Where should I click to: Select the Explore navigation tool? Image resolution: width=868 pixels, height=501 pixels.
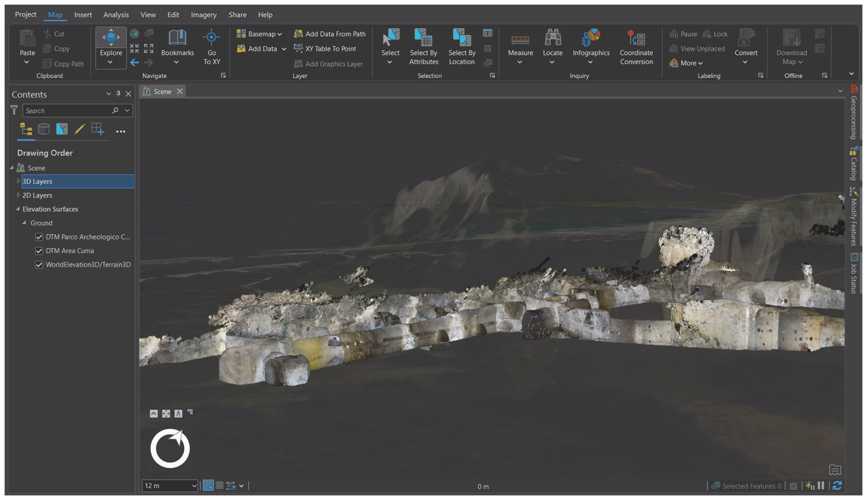pyautogui.click(x=111, y=39)
